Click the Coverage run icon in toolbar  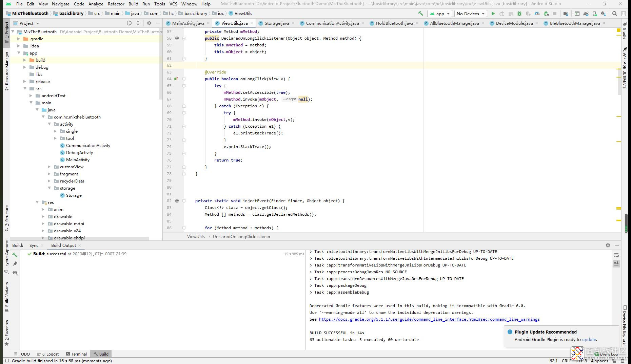(x=528, y=14)
